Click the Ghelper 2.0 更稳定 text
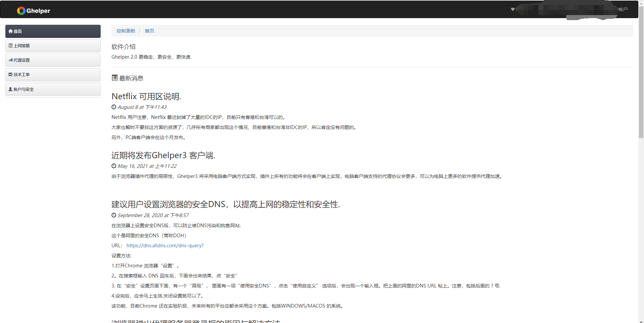Viewport: 644px width, 323px height. [x=151, y=57]
